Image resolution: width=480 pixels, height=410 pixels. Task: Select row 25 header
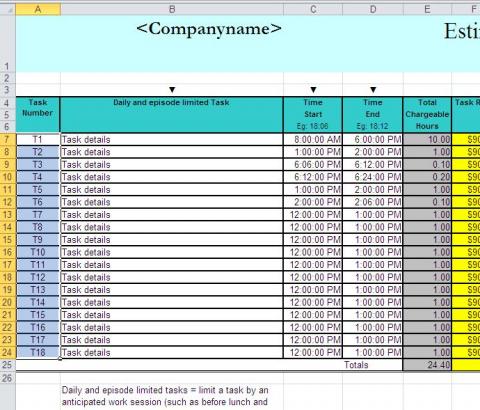8,365
